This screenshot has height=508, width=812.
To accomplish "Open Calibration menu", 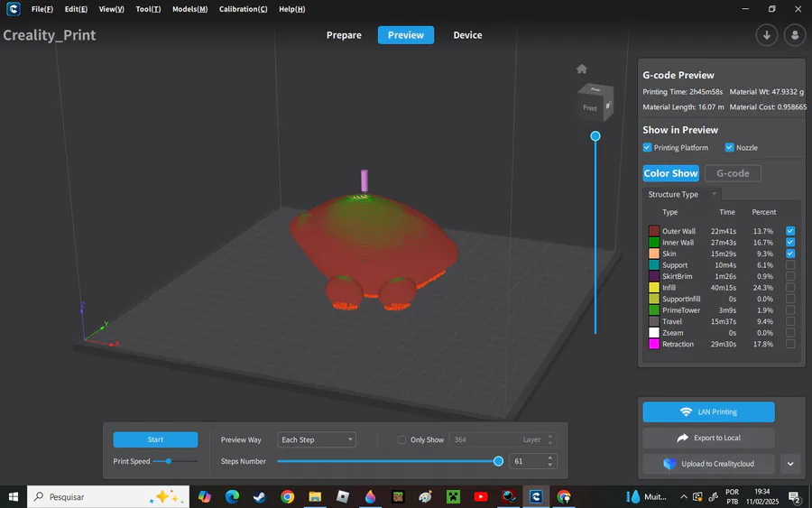I will pos(243,9).
